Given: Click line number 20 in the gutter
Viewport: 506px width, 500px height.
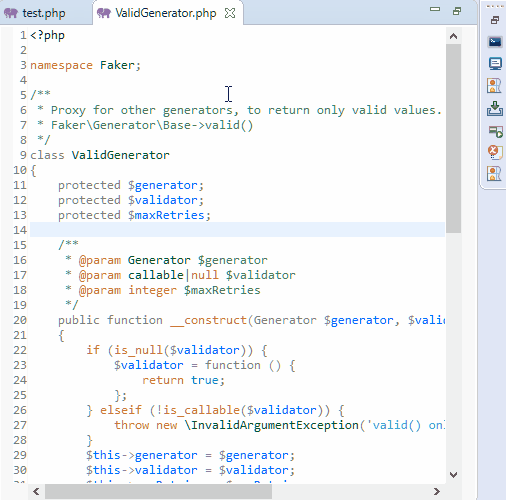Looking at the screenshot, I should point(20,320).
